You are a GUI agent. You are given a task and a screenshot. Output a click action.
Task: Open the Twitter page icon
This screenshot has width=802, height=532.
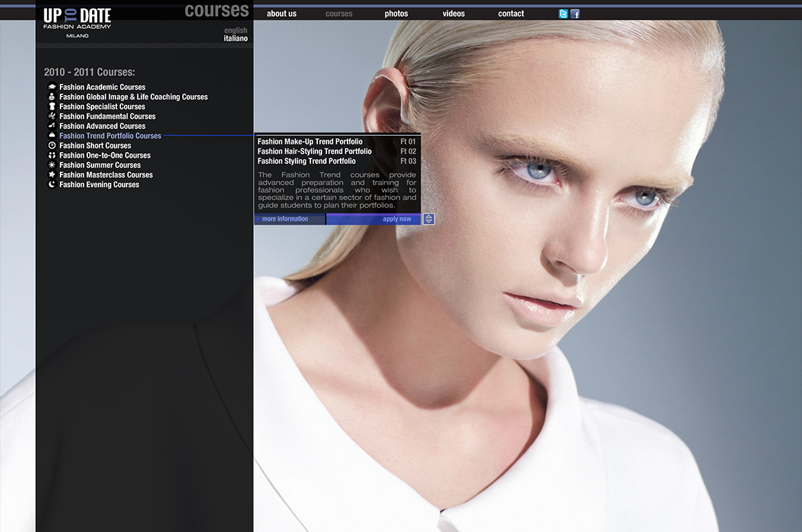[x=563, y=14]
